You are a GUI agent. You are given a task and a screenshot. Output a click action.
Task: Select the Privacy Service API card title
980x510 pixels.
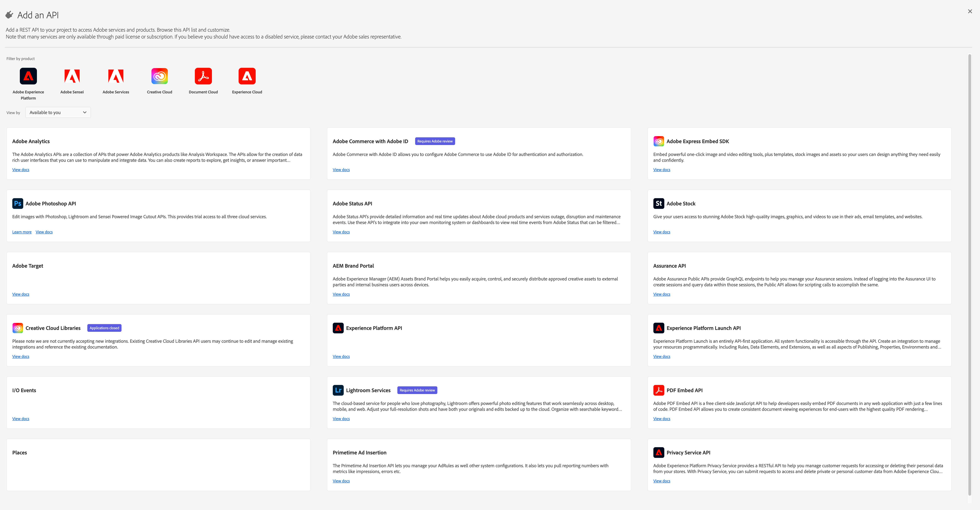688,453
